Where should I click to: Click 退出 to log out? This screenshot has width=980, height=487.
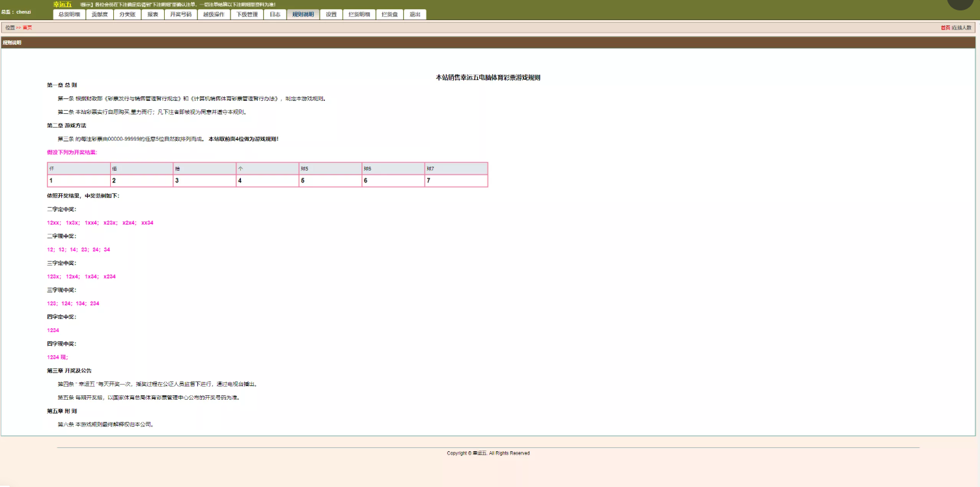pos(415,14)
